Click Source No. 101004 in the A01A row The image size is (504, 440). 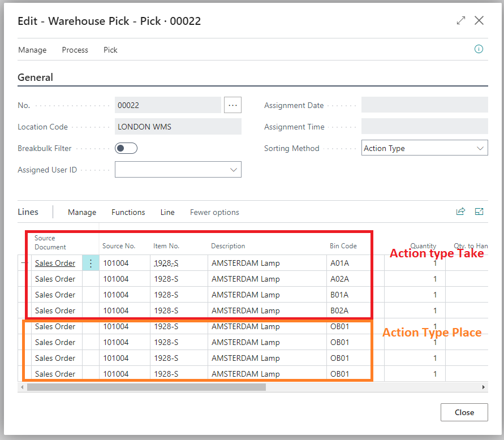[116, 263]
